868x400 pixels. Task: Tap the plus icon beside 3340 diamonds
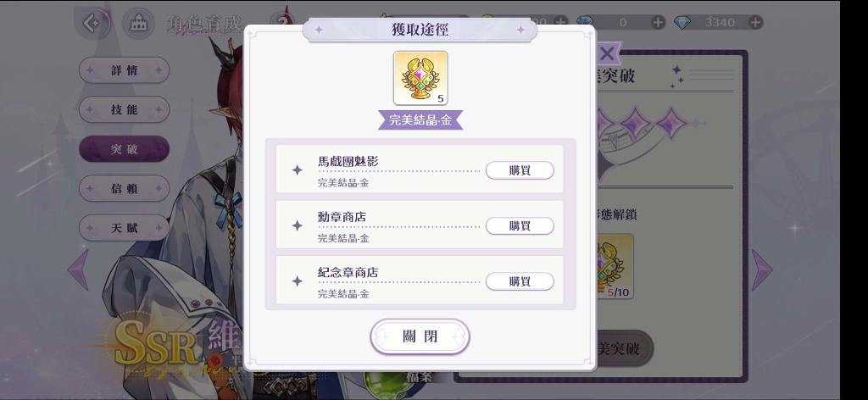755,22
